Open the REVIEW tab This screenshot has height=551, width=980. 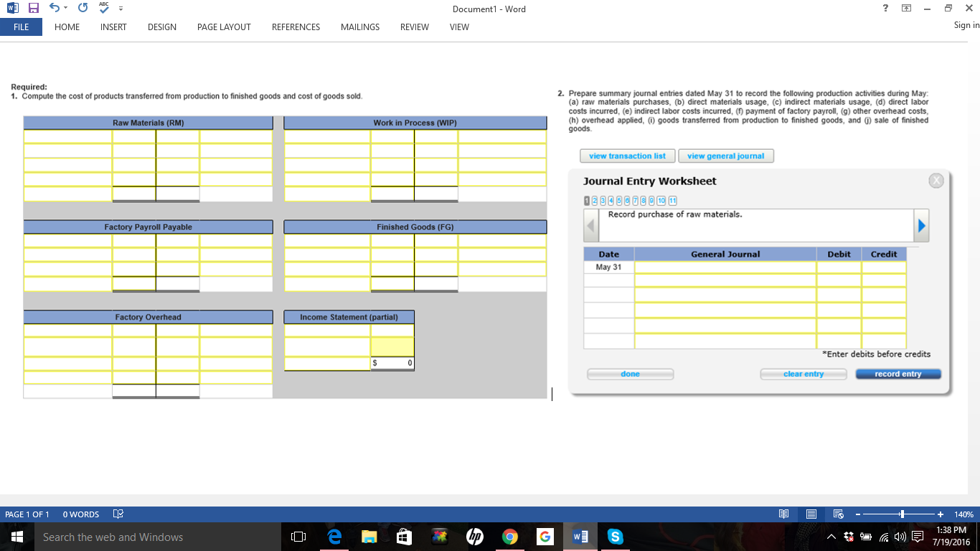[415, 27]
